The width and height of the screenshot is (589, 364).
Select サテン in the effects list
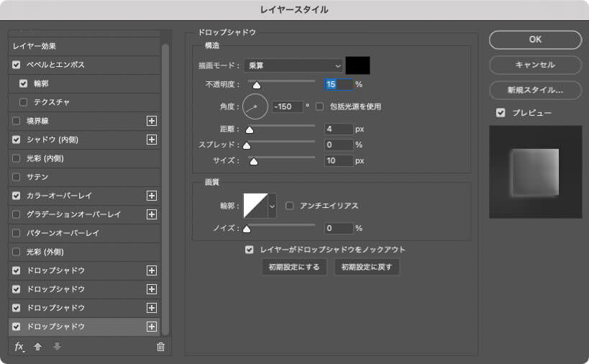pos(85,177)
